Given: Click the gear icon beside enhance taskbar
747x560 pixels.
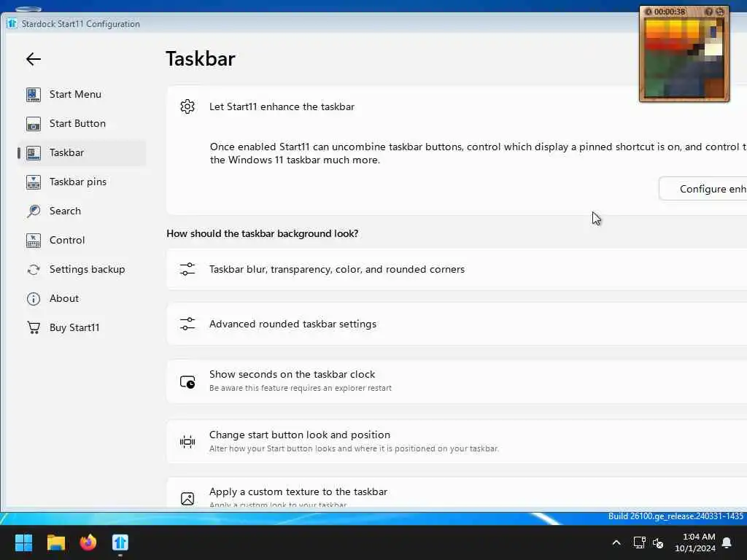Looking at the screenshot, I should click(187, 106).
